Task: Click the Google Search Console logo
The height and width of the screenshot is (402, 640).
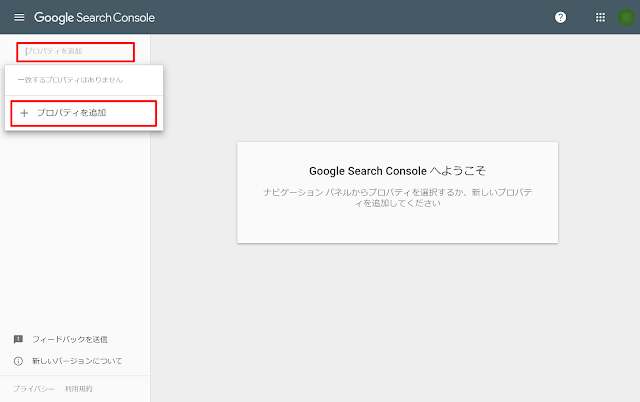Action: click(x=94, y=18)
